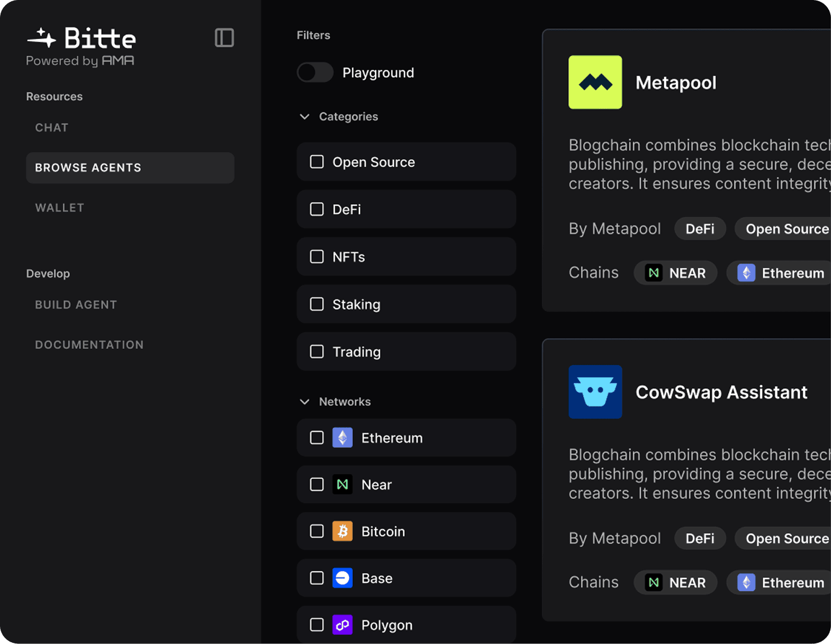Click the NEAR chain tag on CowSwap Assistant
Screen dimensions: 831x644
[x=675, y=582]
